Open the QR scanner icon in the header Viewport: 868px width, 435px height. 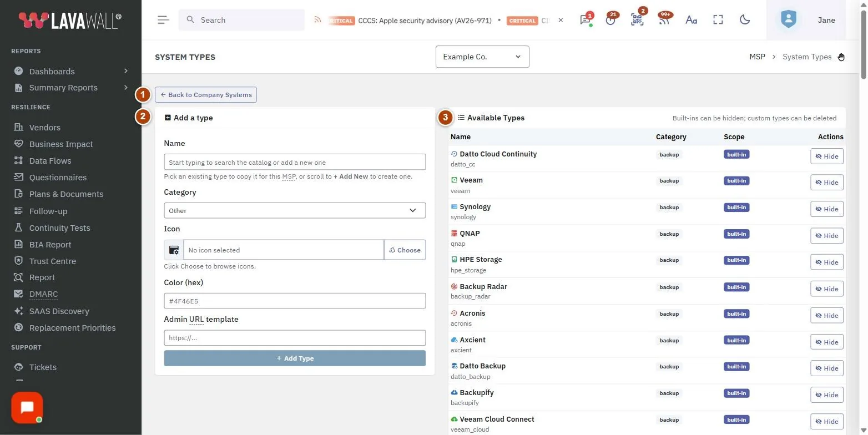coord(637,20)
